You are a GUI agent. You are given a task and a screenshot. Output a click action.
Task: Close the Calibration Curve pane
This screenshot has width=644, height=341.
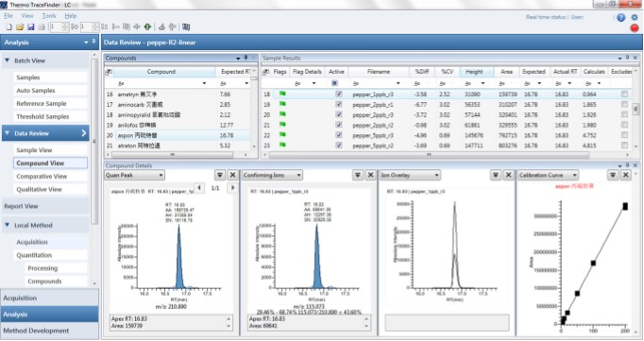[625, 175]
